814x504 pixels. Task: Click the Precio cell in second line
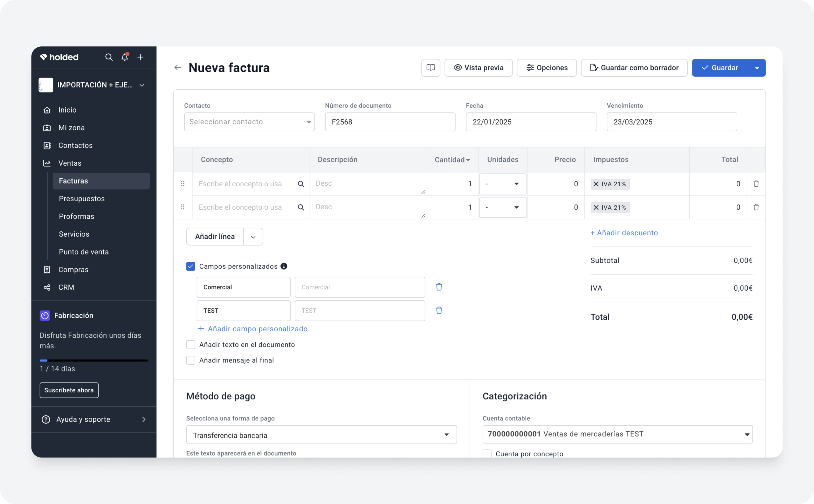[x=556, y=207]
